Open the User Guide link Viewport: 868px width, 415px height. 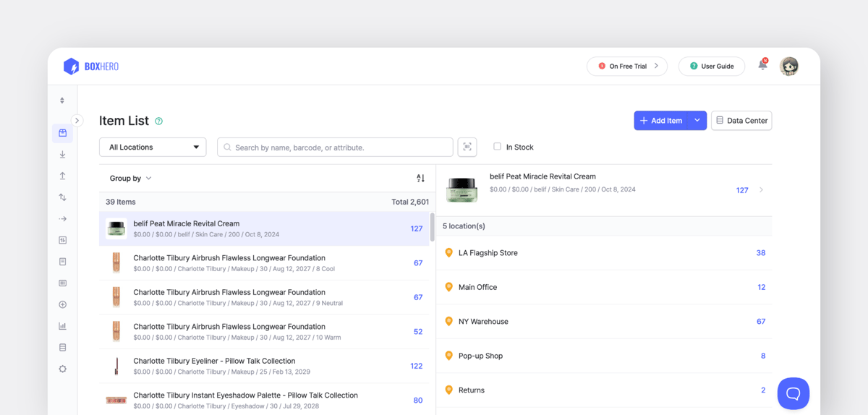click(x=712, y=66)
